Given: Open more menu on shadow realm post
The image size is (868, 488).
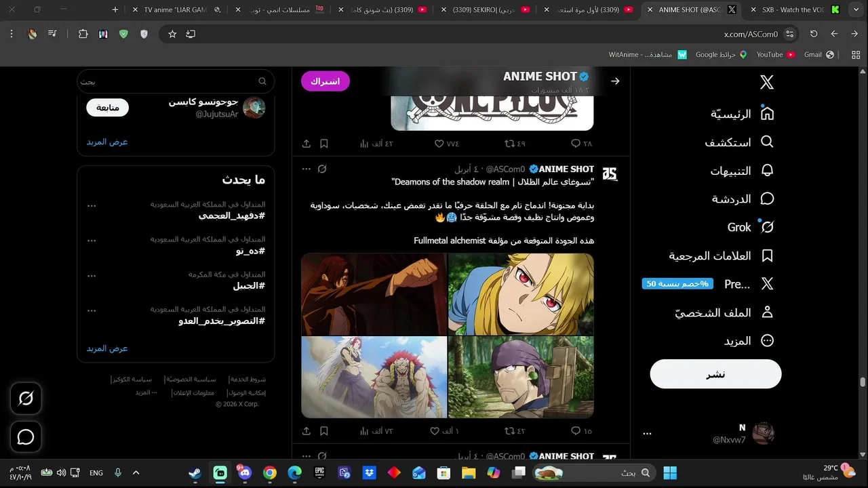Looking at the screenshot, I should pyautogui.click(x=307, y=169).
